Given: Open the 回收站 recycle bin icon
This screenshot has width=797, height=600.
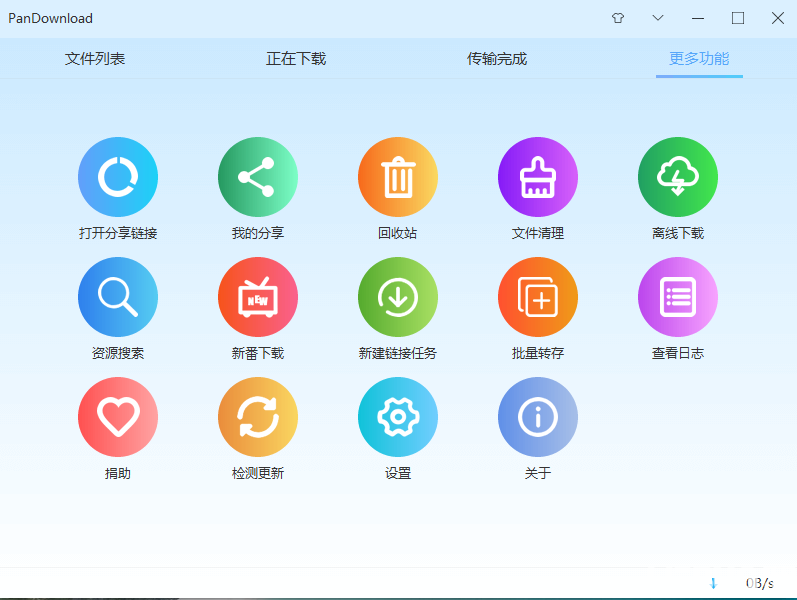Looking at the screenshot, I should coord(398,177).
